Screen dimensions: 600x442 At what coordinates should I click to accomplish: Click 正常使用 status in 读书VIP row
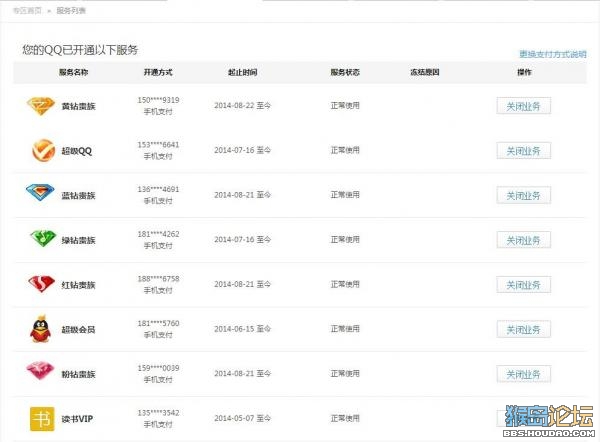point(345,418)
